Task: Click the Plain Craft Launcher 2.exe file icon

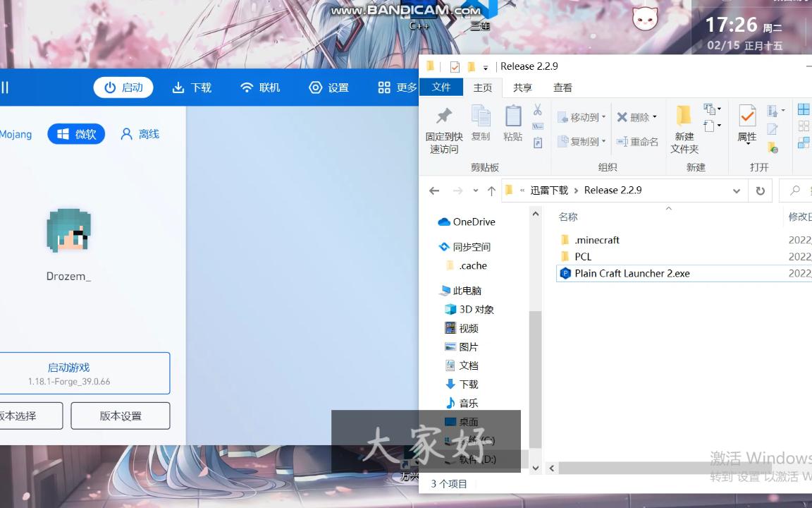Action: (x=565, y=273)
